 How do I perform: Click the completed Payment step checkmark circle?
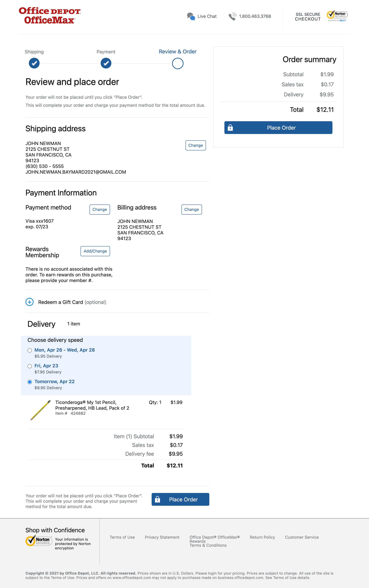(x=106, y=63)
